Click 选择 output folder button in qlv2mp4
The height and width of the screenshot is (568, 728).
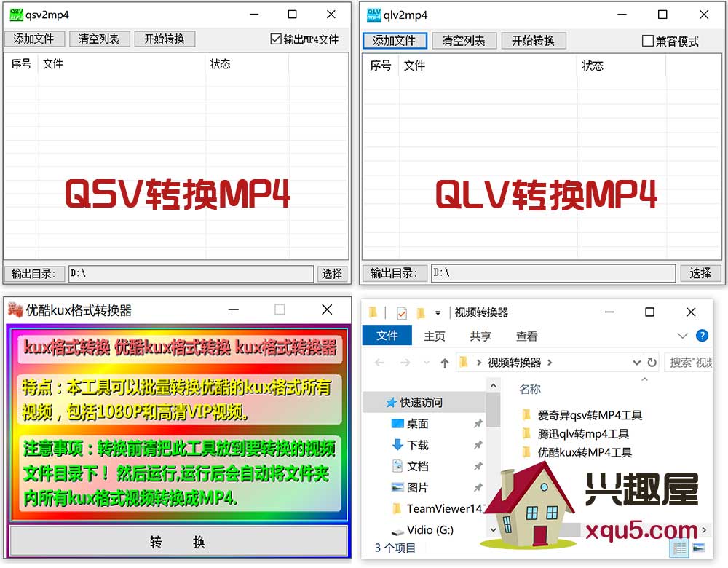(x=700, y=273)
